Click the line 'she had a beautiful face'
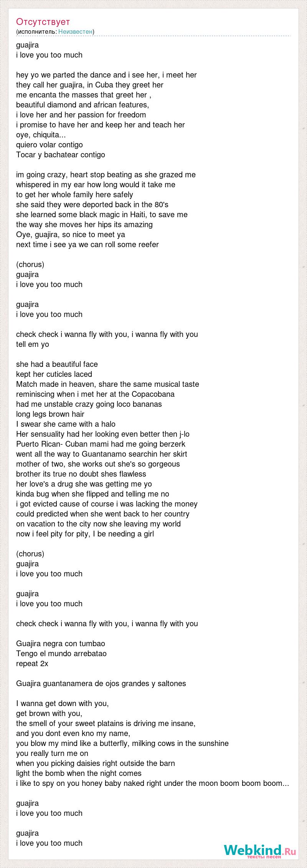This screenshot has width=307, height=868. pyautogui.click(x=57, y=364)
